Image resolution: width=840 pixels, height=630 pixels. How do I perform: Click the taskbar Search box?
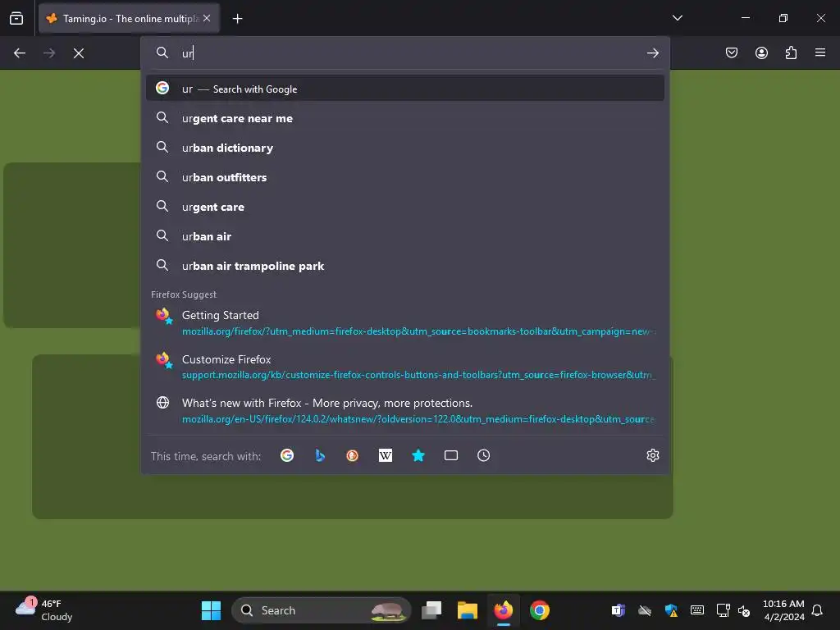(321, 610)
